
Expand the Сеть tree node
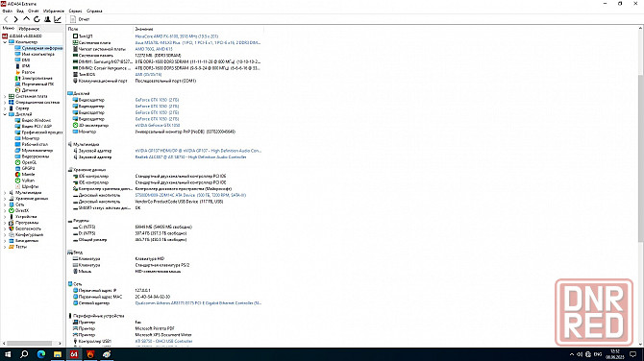click(5, 205)
